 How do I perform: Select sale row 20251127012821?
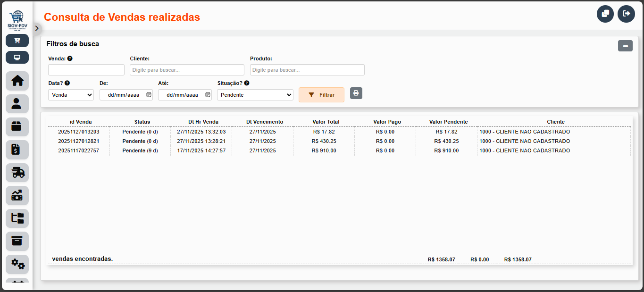[x=79, y=141]
